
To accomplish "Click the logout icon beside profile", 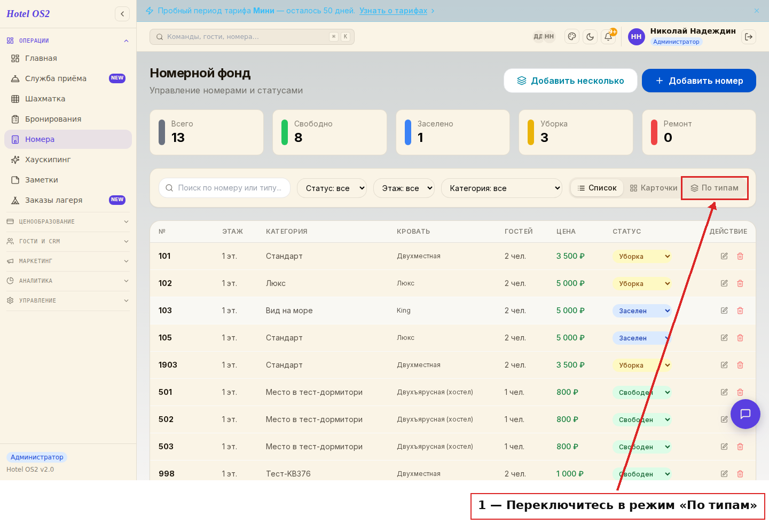I will (x=749, y=37).
